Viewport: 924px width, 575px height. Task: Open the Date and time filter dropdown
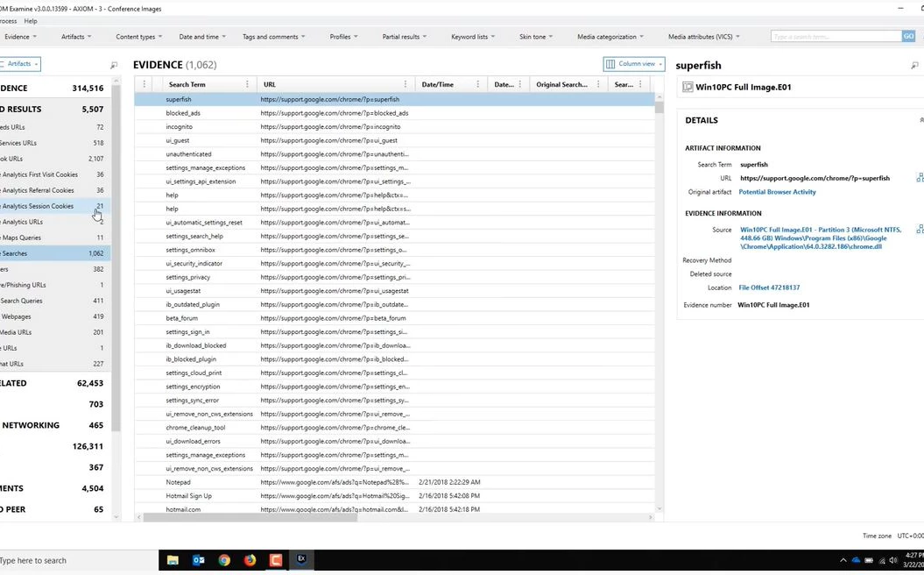coord(202,37)
